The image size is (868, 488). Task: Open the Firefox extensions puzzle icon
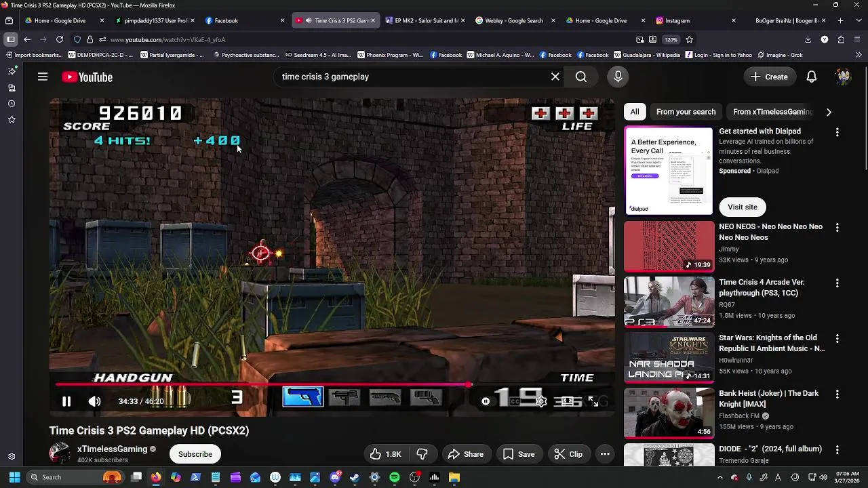[x=841, y=39]
